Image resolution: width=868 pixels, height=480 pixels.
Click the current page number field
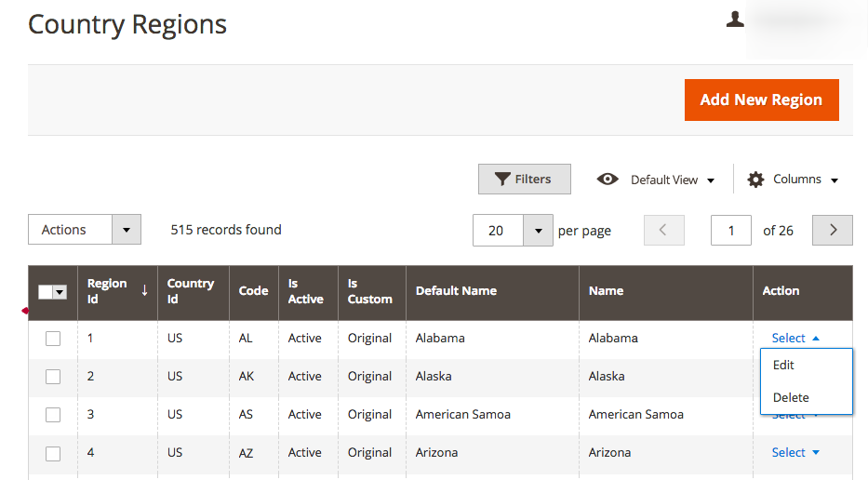pyautogui.click(x=730, y=231)
